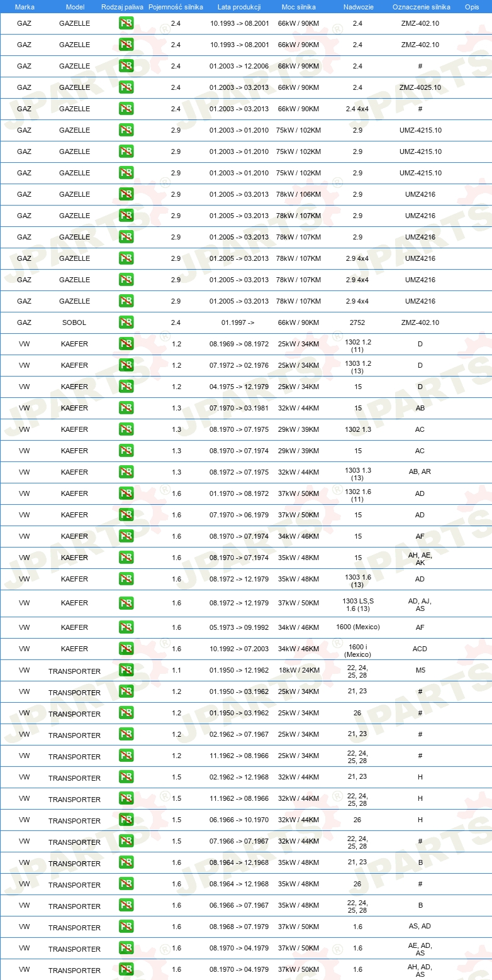Click fuel icon in KAEFER 07.1970 -> 03.1981 row

point(126,408)
